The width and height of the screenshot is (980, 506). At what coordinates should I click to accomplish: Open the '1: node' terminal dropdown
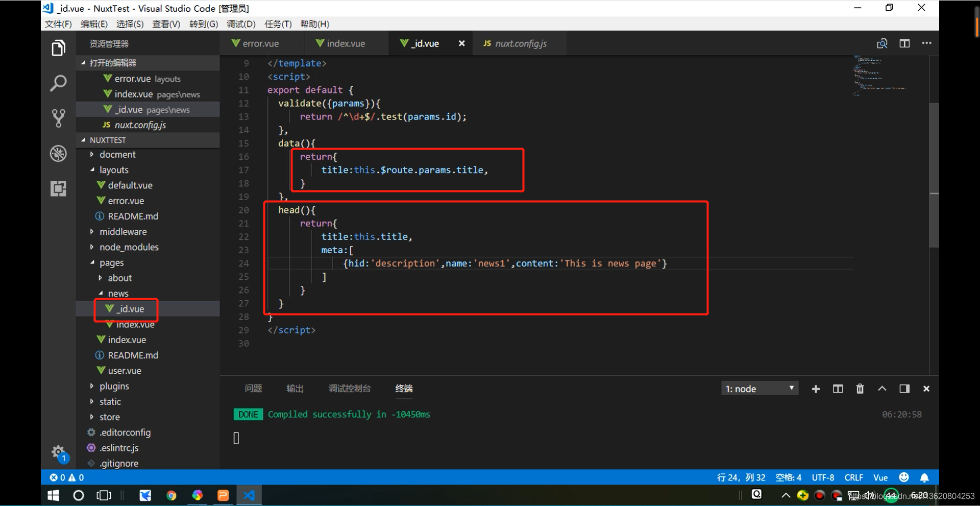pos(759,388)
